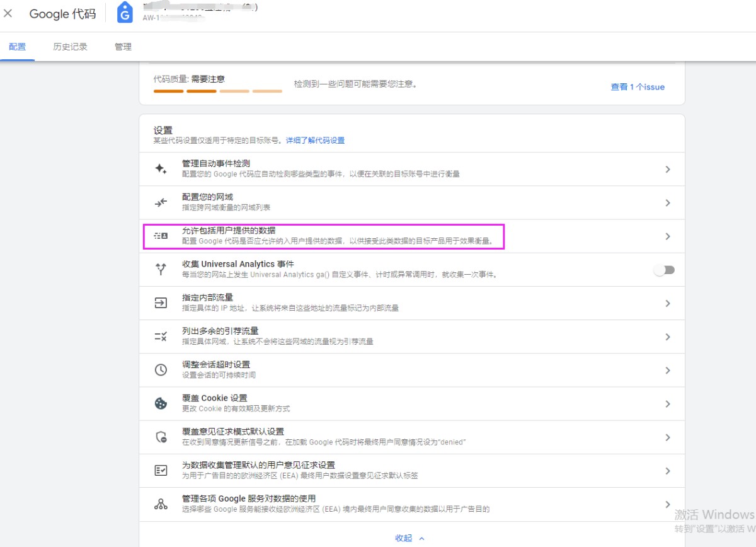
Task: Click 为数据收集管理默认的用户意见征求设置 text
Action: [x=258, y=465]
